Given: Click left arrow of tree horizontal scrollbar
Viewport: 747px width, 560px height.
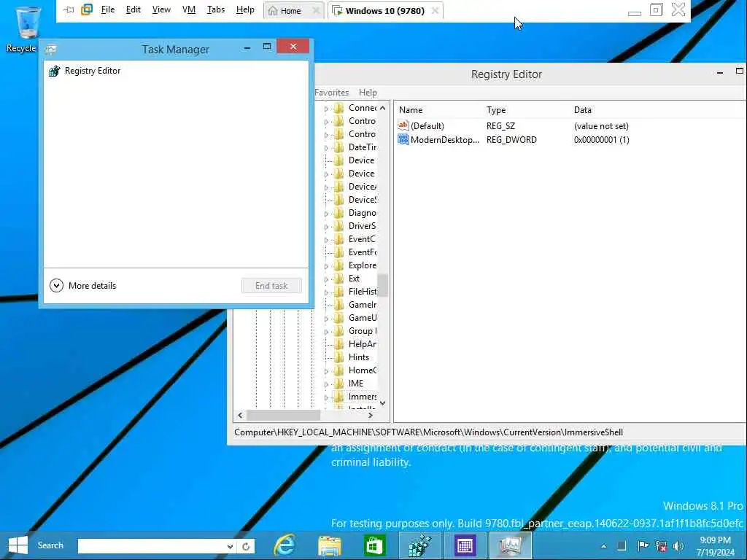Looking at the screenshot, I should 240,415.
